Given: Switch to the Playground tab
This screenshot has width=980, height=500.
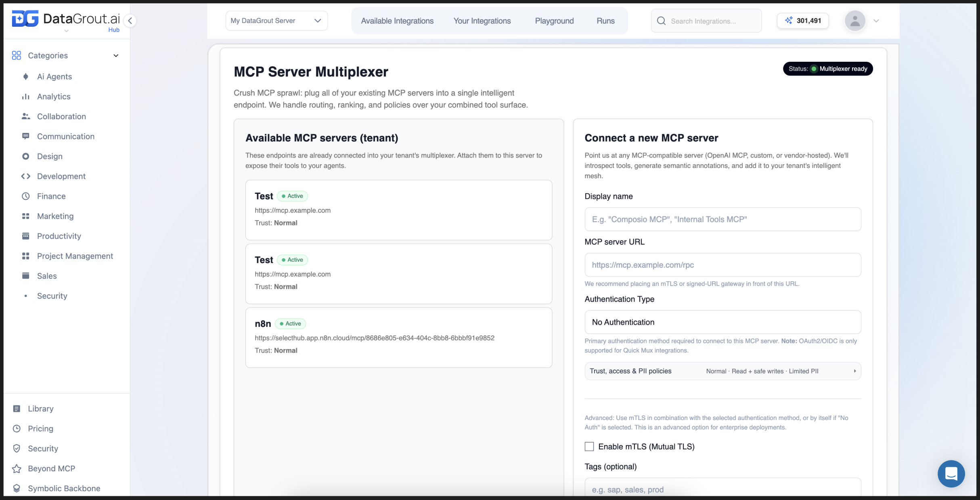Looking at the screenshot, I should [554, 21].
